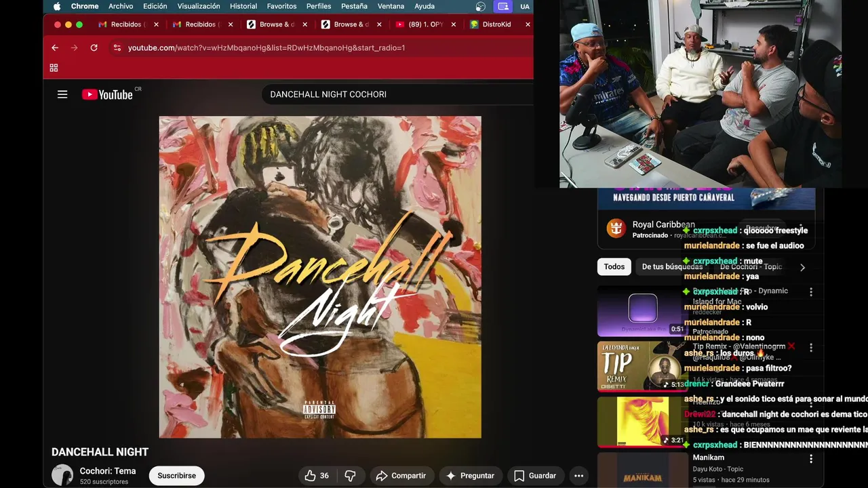Click the Suscribirse button
This screenshot has width=868, height=488.
tap(177, 476)
